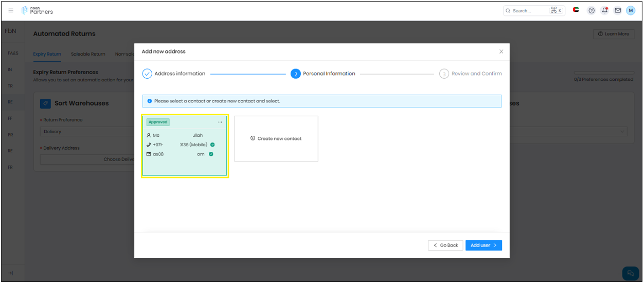The width and height of the screenshot is (644, 283).
Task: Click the noon Partners logo
Action: [38, 11]
